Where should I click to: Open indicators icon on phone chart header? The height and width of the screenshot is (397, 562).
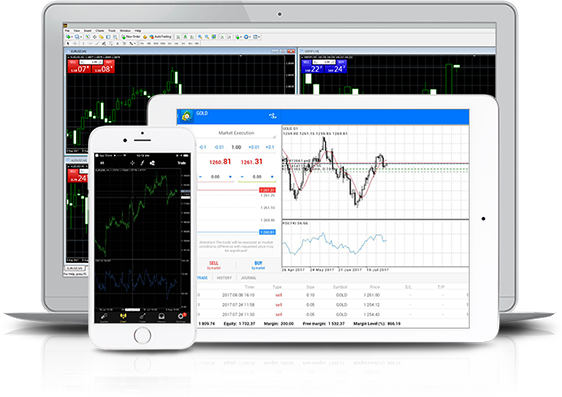click(x=142, y=163)
